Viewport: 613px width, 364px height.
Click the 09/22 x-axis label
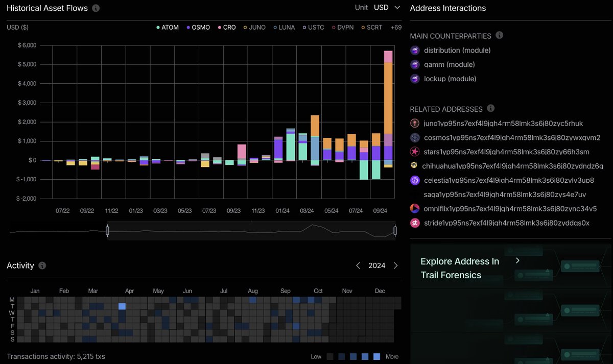click(87, 210)
